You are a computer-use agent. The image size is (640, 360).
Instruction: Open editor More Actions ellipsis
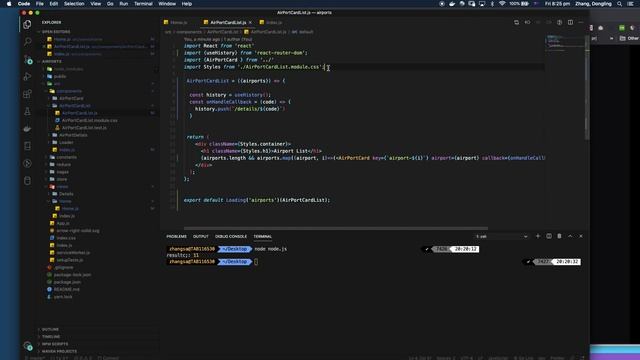pos(581,22)
